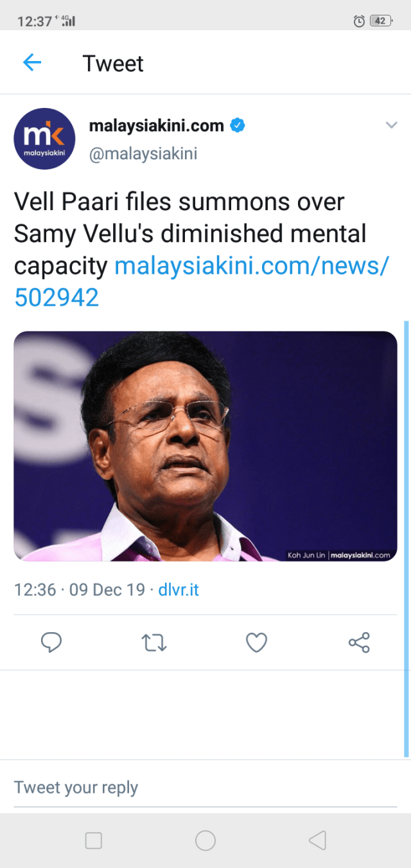
Task: Reply using the speech bubble icon
Action: [51, 642]
